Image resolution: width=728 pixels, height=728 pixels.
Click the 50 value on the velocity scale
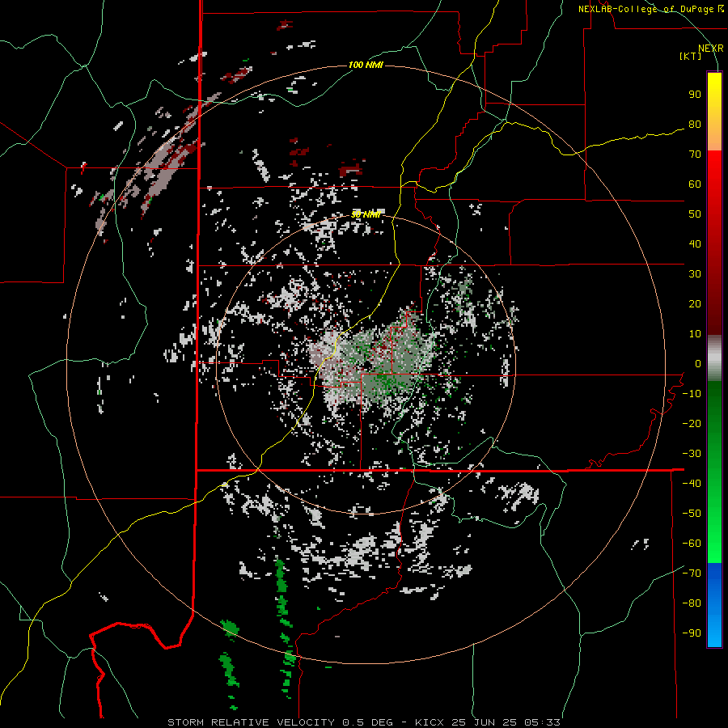(x=695, y=214)
